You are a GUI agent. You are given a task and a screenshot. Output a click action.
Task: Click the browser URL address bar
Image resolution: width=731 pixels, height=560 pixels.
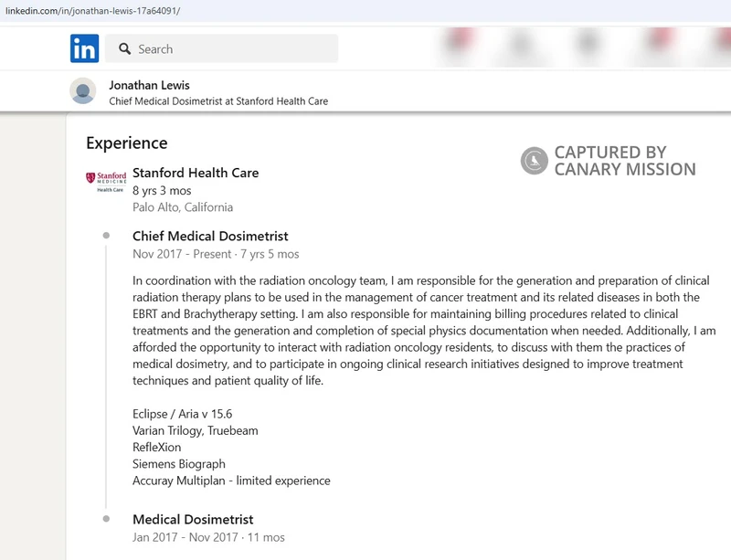365,11
